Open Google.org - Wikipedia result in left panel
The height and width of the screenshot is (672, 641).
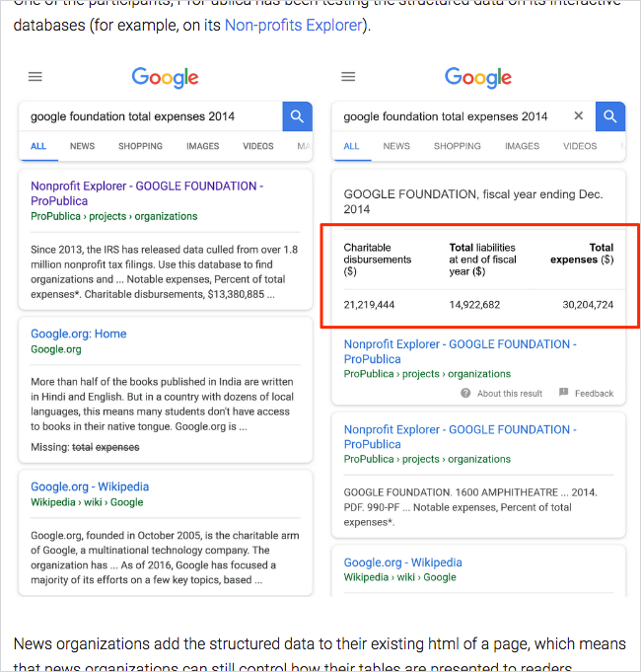tap(90, 486)
